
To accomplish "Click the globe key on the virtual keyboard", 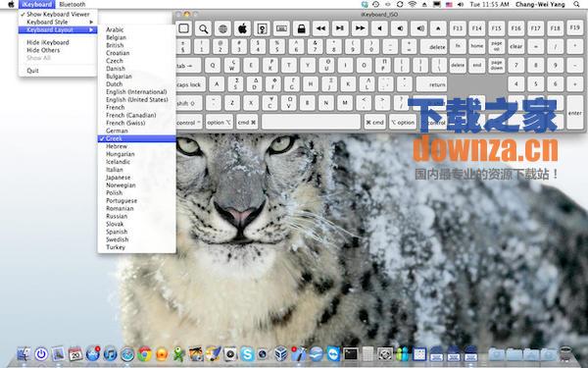I will (x=223, y=28).
